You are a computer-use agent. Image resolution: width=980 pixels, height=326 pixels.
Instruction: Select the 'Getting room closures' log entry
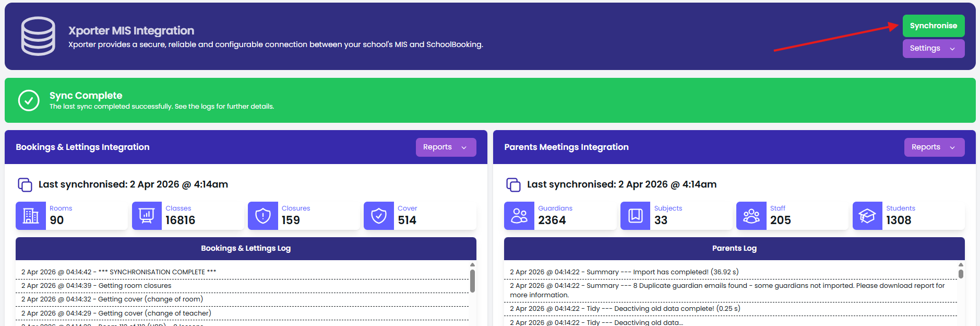pyautogui.click(x=242, y=286)
